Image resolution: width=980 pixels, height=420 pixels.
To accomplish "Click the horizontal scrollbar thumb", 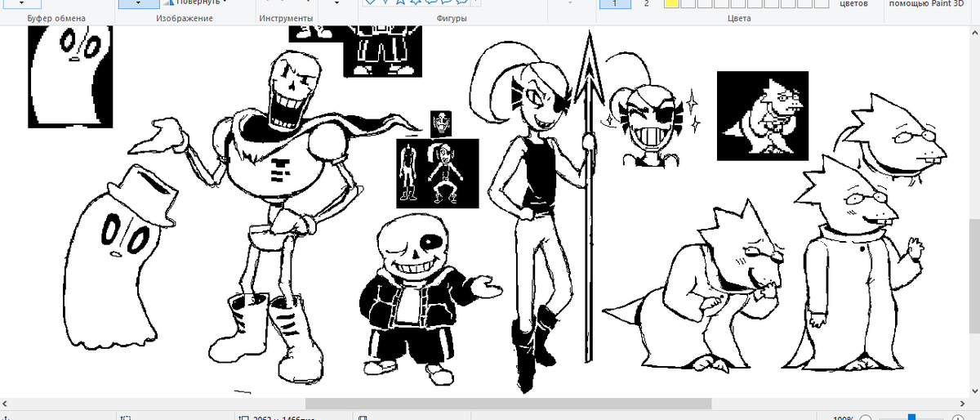I will pos(508,404).
